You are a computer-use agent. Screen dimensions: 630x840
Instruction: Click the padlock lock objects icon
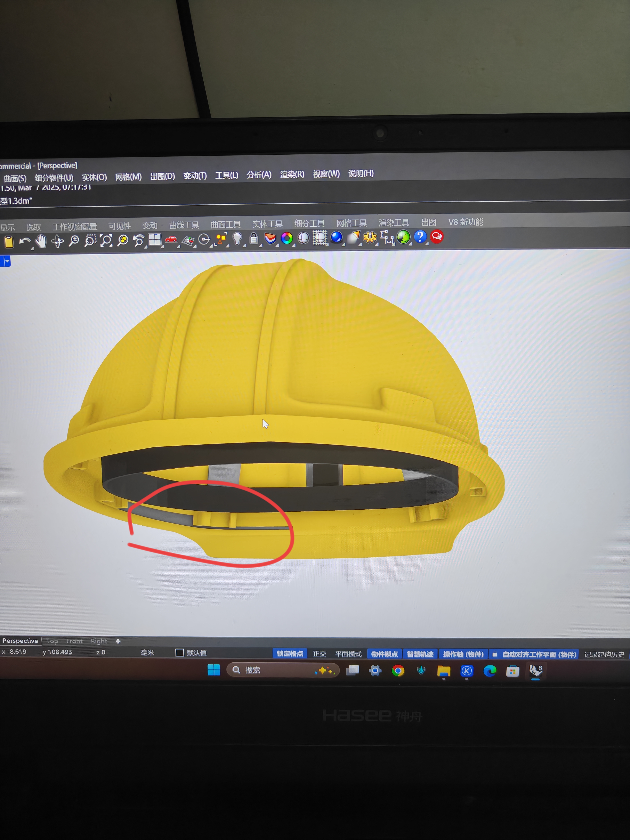point(254,239)
